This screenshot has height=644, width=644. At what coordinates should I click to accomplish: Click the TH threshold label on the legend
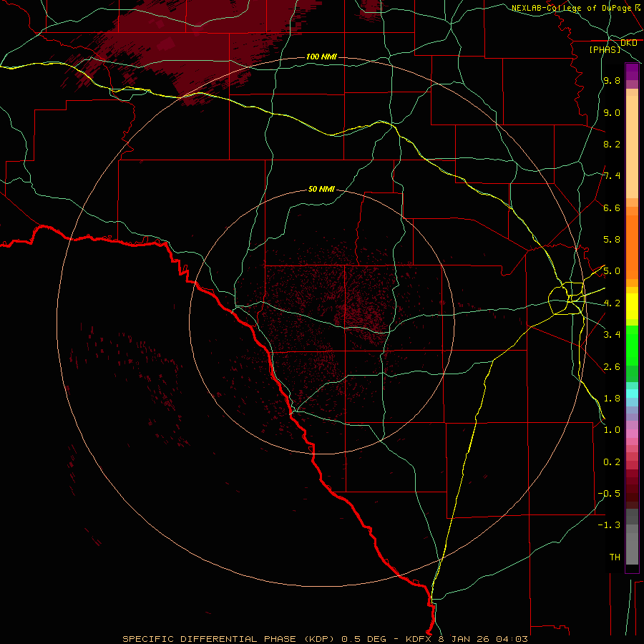point(615,557)
